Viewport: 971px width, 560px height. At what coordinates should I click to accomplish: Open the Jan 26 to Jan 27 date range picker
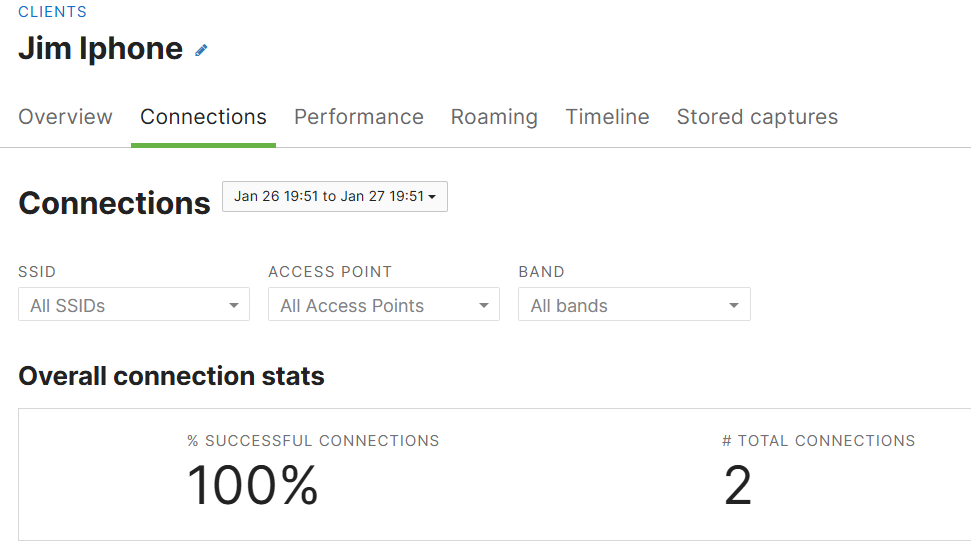tap(335, 196)
